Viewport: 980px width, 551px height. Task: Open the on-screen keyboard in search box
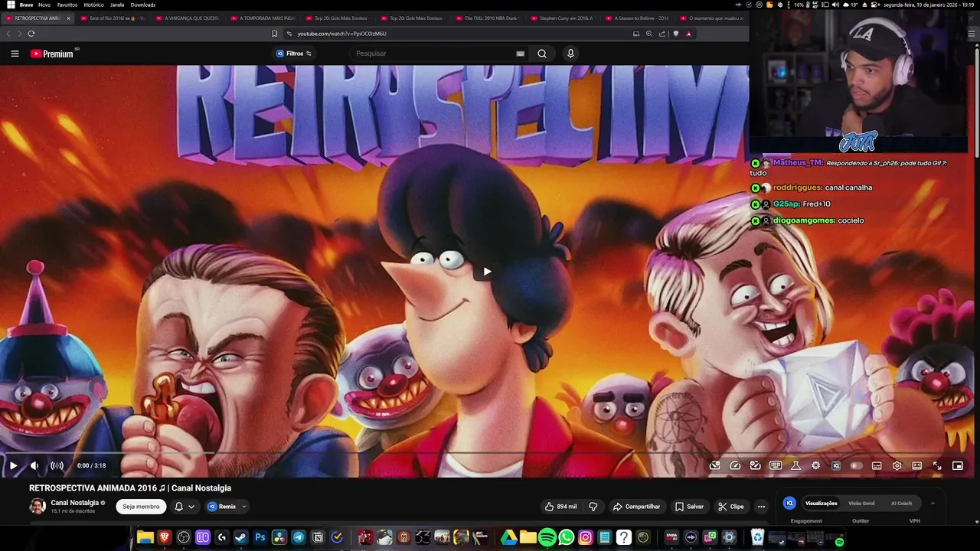point(520,54)
